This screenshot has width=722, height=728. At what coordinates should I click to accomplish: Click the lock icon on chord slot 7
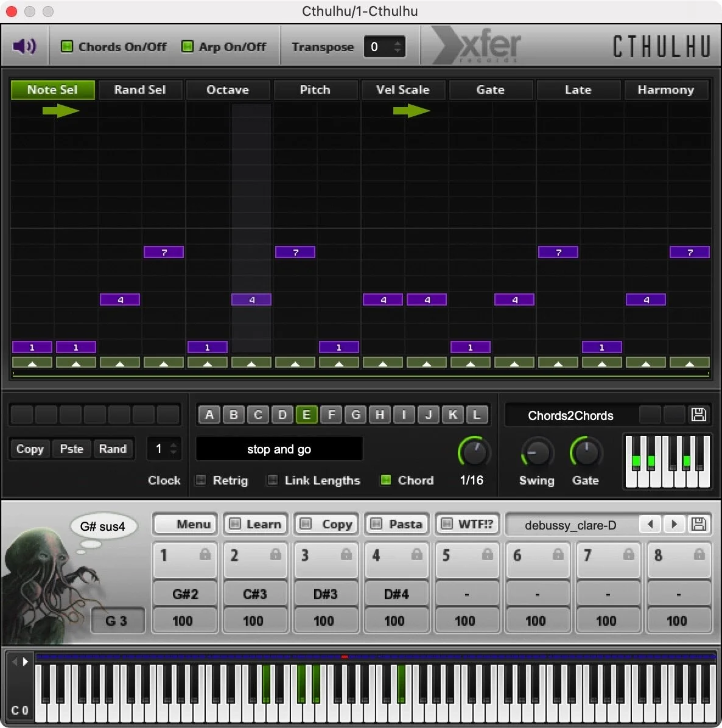click(x=628, y=555)
